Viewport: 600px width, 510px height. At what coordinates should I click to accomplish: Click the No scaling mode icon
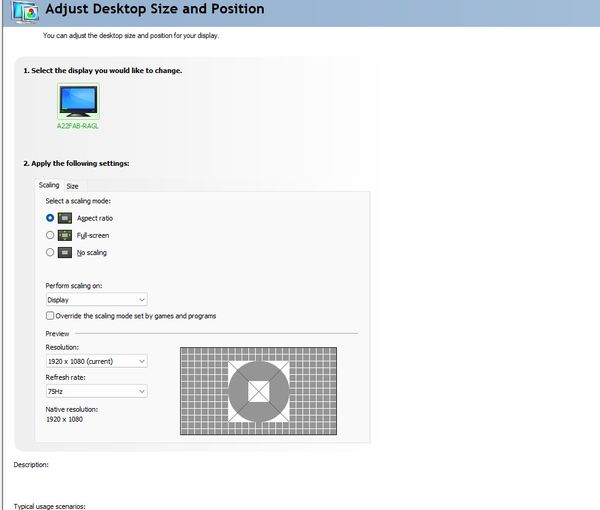(65, 253)
